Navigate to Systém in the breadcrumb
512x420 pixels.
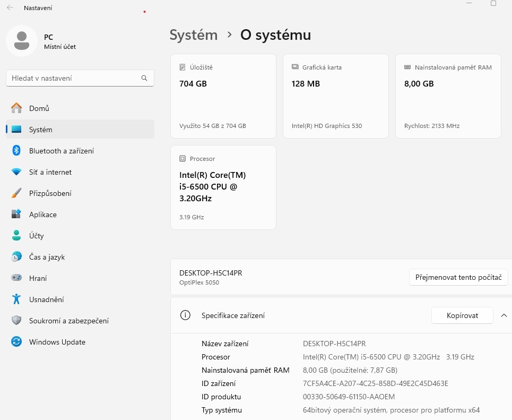pyautogui.click(x=194, y=35)
